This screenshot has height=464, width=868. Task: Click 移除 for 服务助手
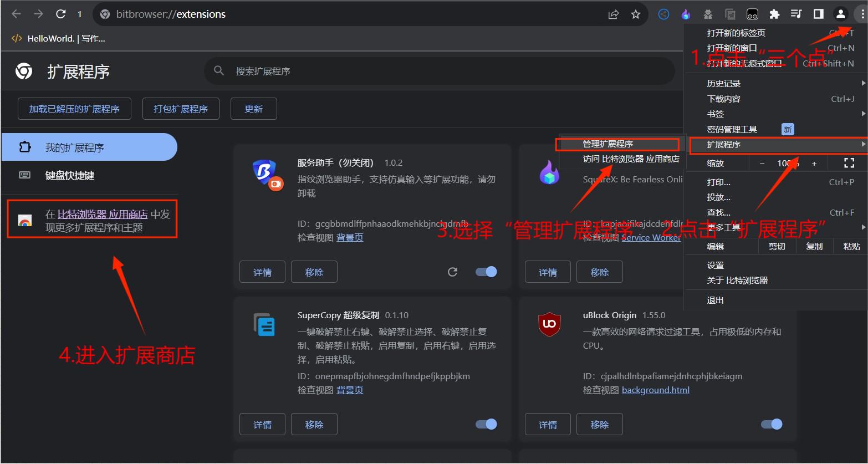click(314, 272)
